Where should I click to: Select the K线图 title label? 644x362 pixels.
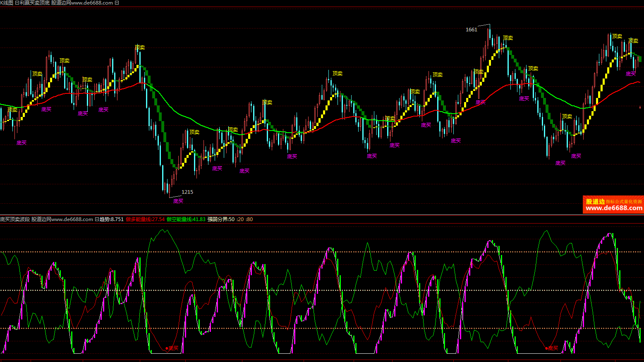[x=7, y=3]
